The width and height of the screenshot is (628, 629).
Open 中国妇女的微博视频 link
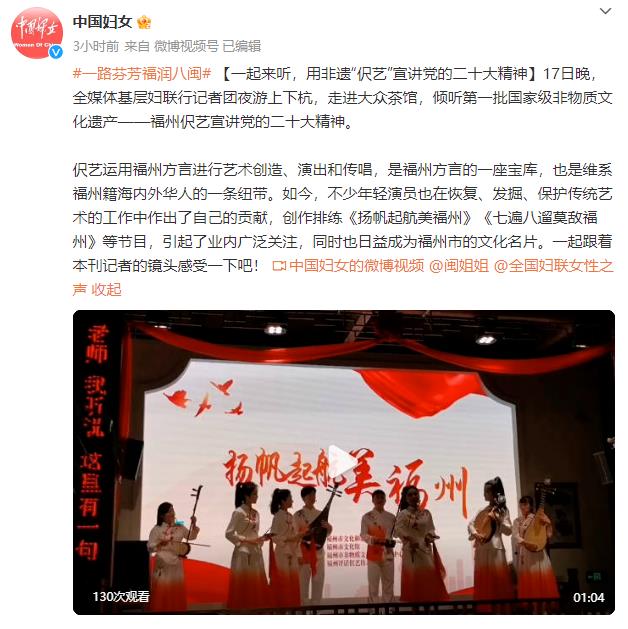(x=356, y=266)
